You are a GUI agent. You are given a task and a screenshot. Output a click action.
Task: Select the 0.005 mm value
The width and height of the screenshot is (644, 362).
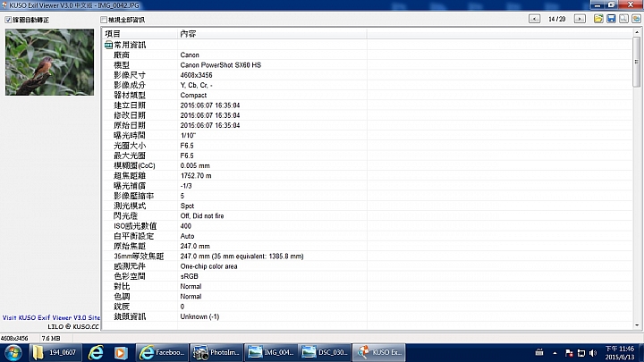coord(195,165)
